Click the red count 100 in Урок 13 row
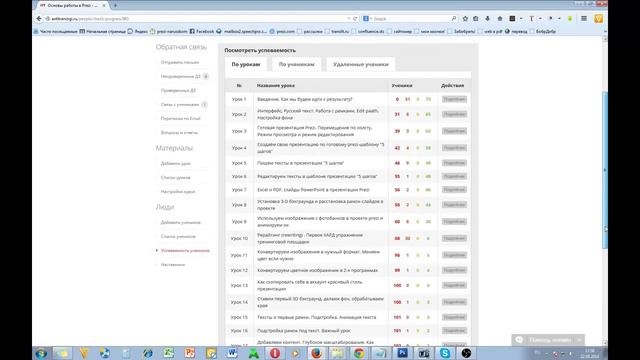Viewport: 640px width, 360px height. [x=397, y=285]
